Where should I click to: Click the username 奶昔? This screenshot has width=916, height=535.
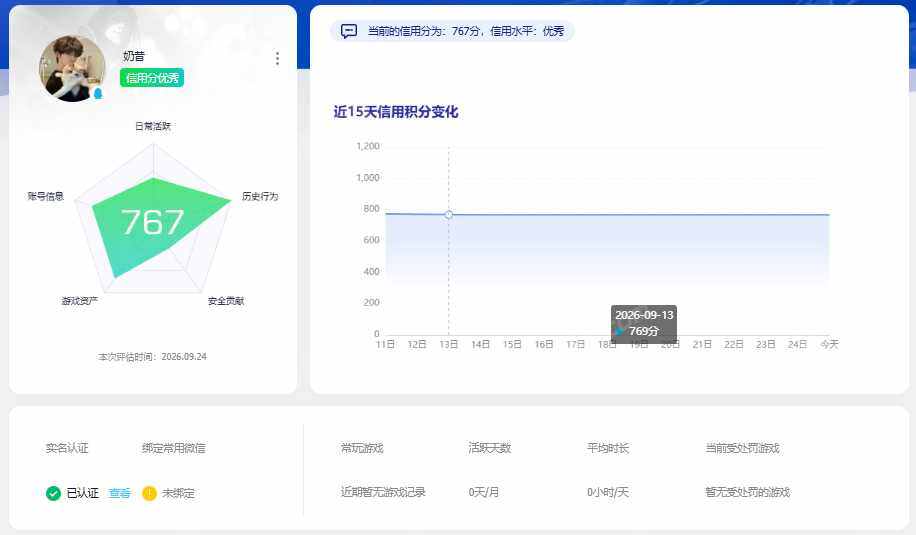click(134, 56)
